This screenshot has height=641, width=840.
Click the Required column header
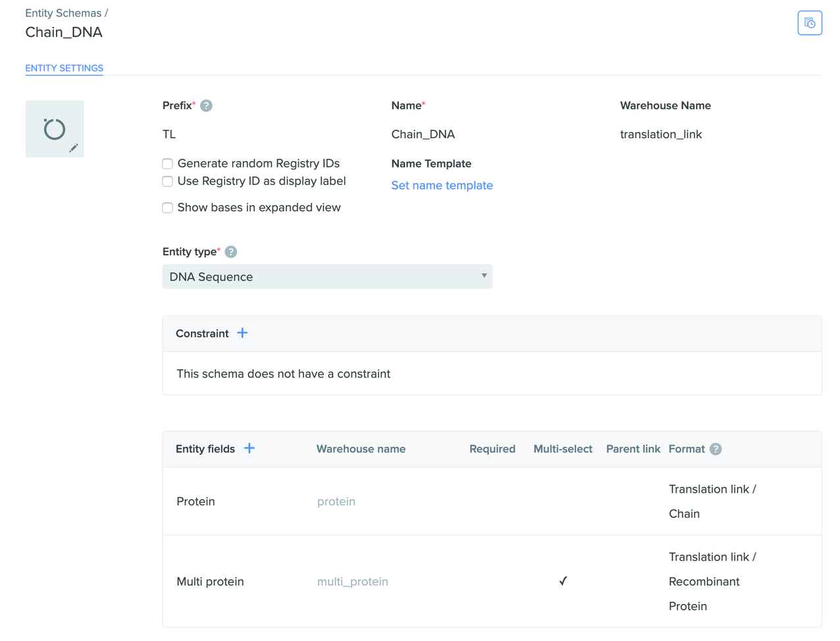click(492, 449)
